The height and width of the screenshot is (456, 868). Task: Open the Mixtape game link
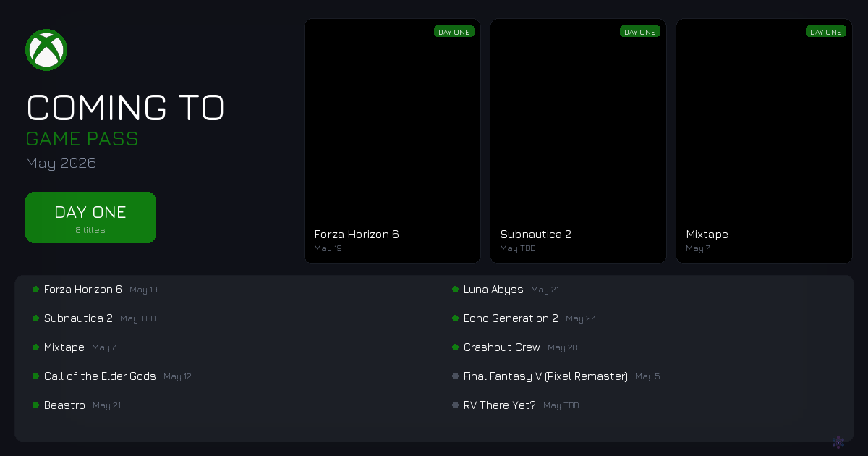[707, 234]
